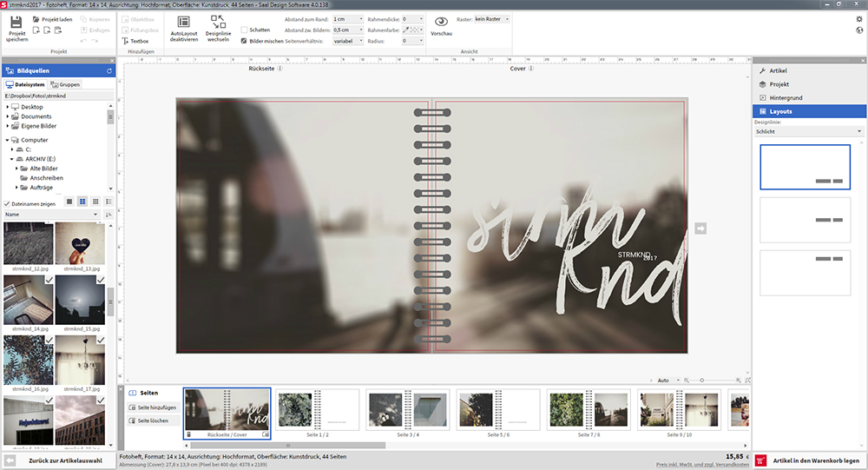
Task: Select the Seite 3 / 4 page thumbnail
Action: tap(406, 411)
